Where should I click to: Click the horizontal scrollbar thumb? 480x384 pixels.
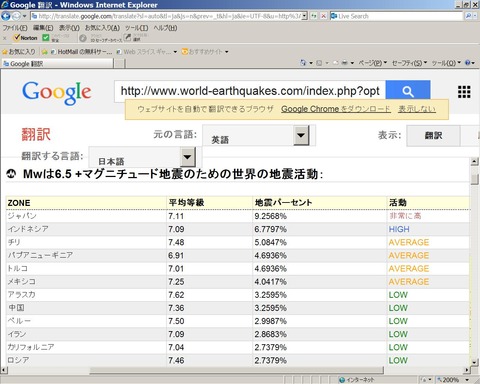click(x=237, y=370)
